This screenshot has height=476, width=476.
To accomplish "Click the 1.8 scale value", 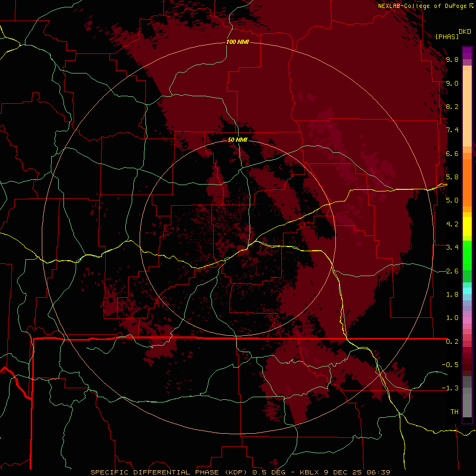I will pyautogui.click(x=452, y=295).
